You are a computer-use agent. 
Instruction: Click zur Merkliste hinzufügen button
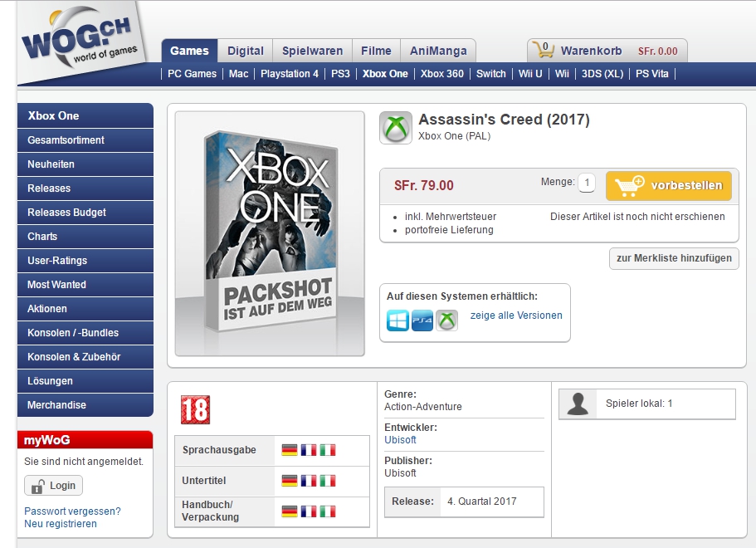(x=674, y=258)
